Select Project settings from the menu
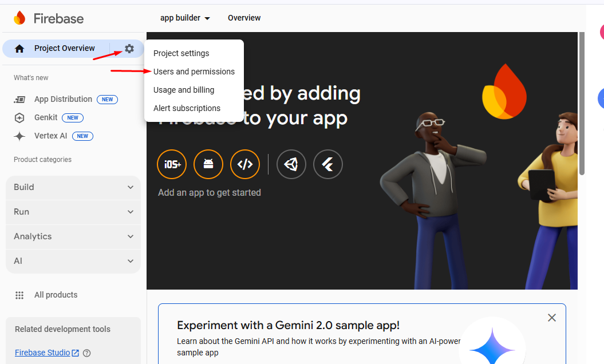This screenshot has width=604, height=364. pyautogui.click(x=181, y=53)
